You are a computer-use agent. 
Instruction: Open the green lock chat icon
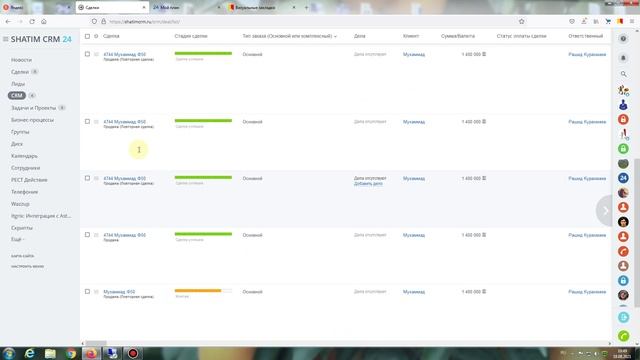coord(623,149)
